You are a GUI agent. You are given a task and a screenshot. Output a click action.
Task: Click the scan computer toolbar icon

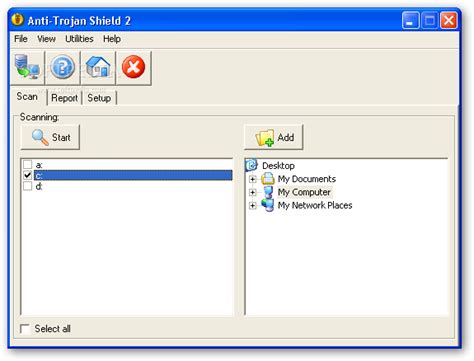coord(27,67)
